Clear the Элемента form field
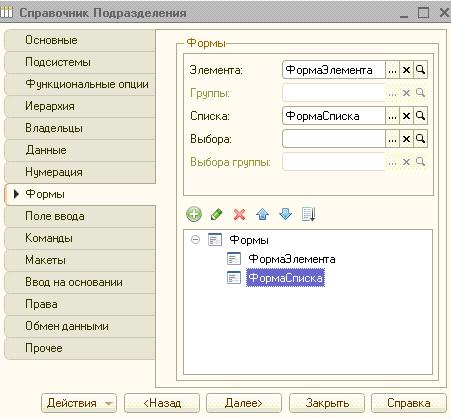Image resolution: width=451 pixels, height=419 pixels. 406,70
